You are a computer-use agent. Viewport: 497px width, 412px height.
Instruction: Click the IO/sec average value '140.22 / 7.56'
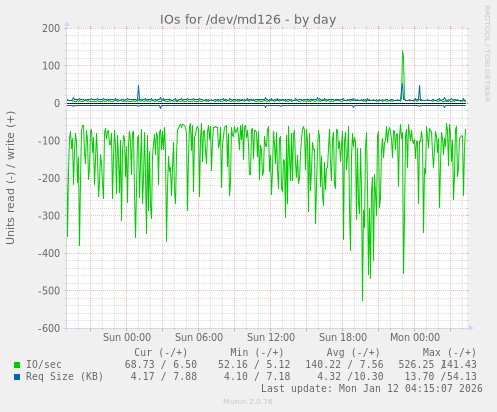tap(344, 365)
